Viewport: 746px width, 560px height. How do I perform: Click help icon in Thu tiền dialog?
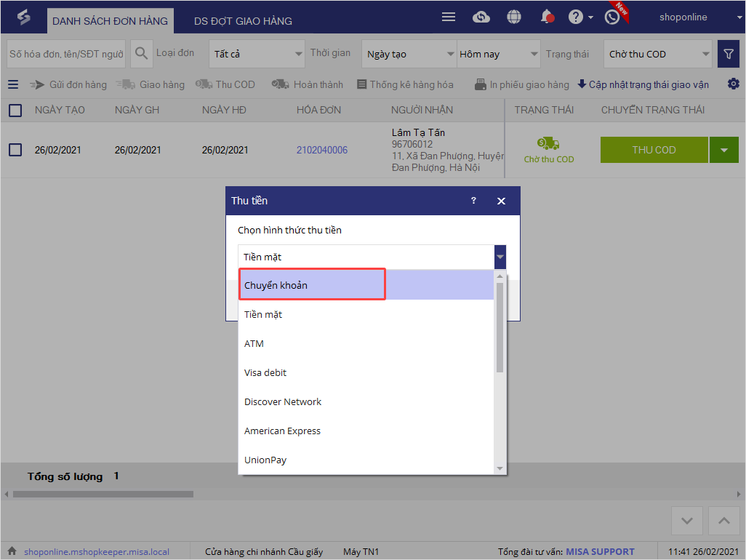tap(473, 200)
